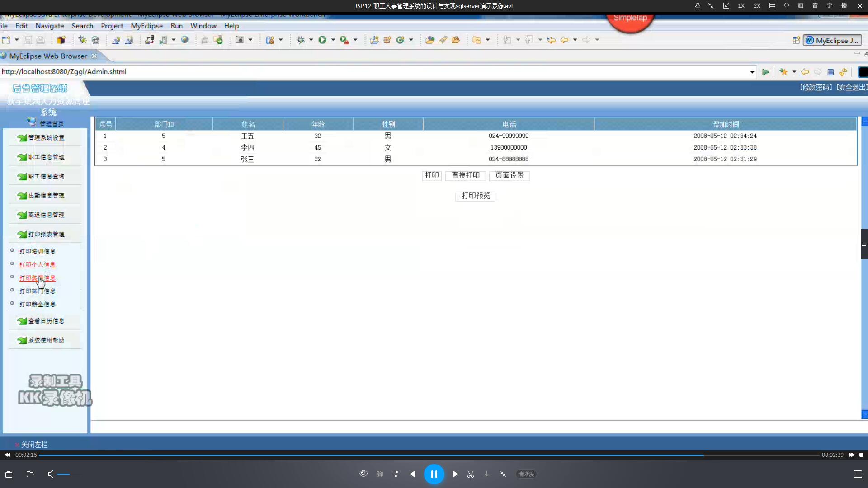Open the 音 audio settings
The width and height of the screenshot is (868, 488).
815,6
